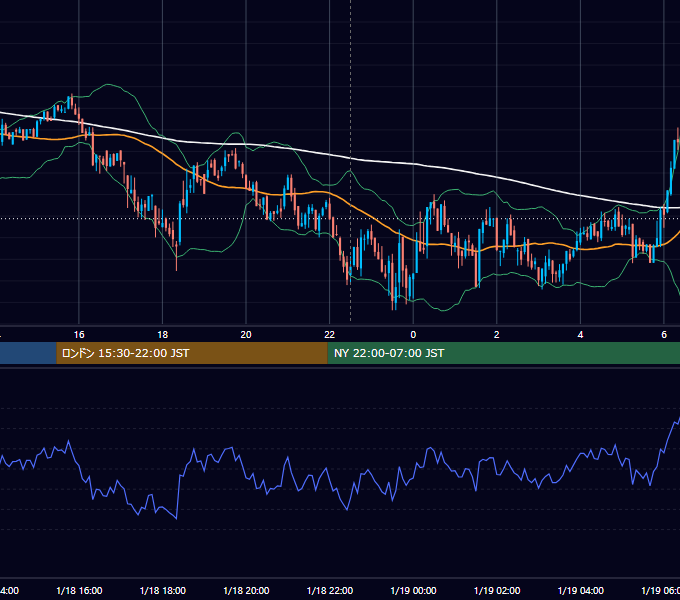The width and height of the screenshot is (680, 600).
Task: Select the ロンドン 15:30-22:00 JST session bar
Action: pos(192,353)
